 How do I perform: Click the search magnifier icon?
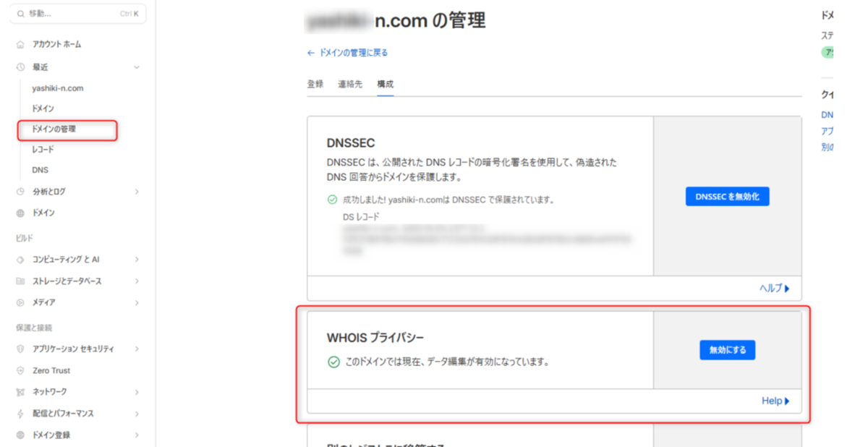[21, 14]
